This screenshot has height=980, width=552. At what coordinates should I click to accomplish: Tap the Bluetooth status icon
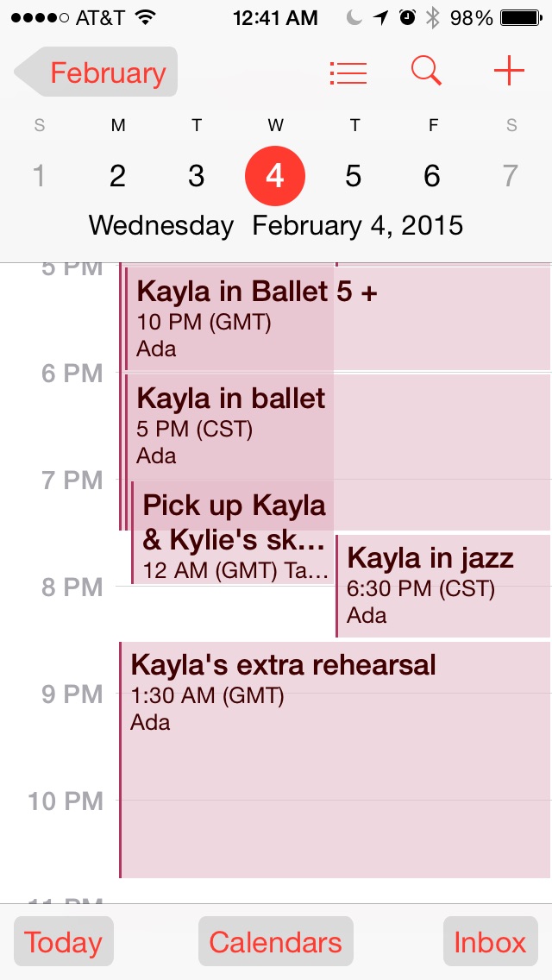point(435,17)
